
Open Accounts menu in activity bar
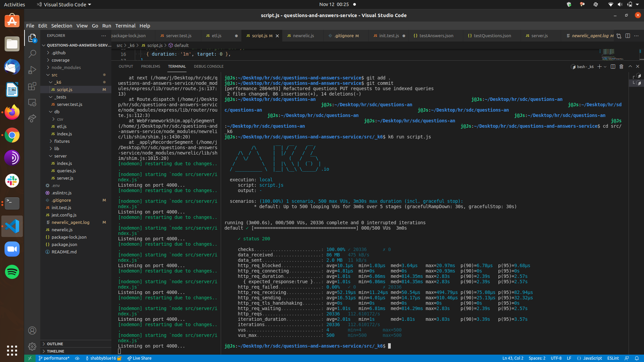click(32, 330)
